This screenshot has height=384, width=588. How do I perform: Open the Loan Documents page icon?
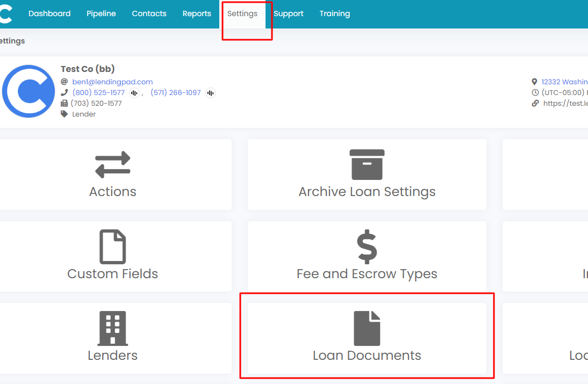pyautogui.click(x=367, y=328)
